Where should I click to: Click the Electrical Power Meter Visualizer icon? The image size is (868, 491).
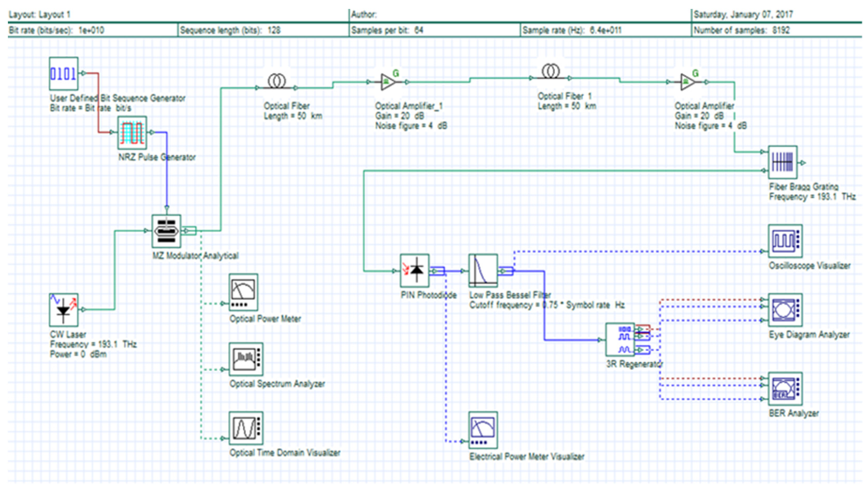(483, 430)
